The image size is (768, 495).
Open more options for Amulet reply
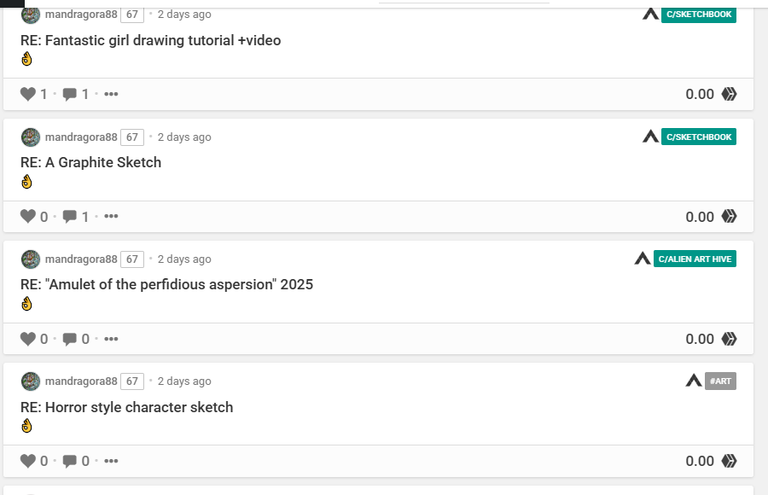coord(111,339)
